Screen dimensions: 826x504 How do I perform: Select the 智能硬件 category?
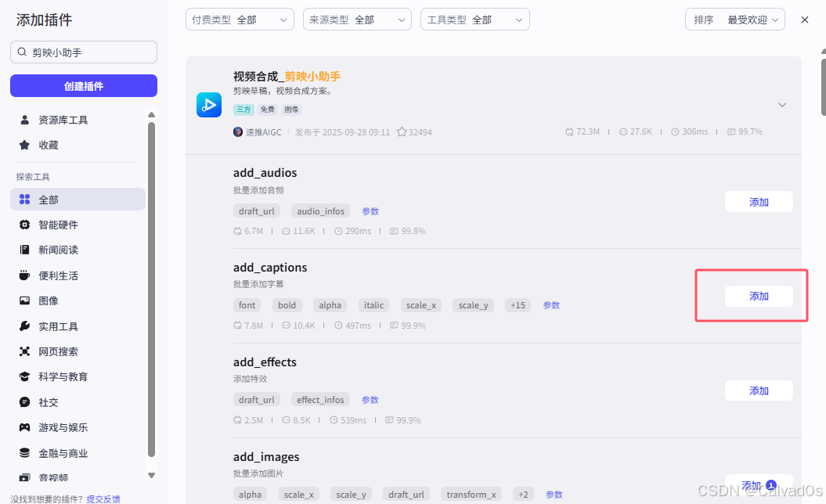78,225
